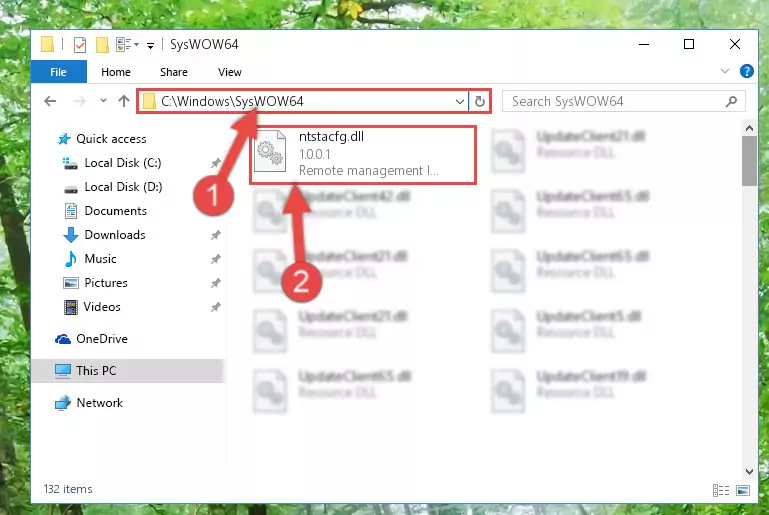Minimize the SysWOW64 window
Image resolution: width=769 pixels, height=515 pixels.
[x=644, y=44]
